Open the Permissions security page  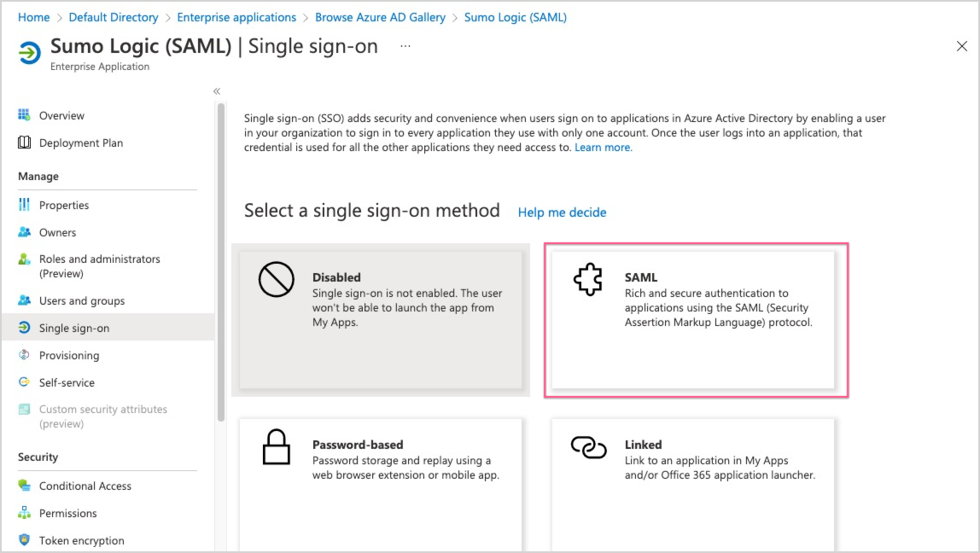tap(68, 513)
